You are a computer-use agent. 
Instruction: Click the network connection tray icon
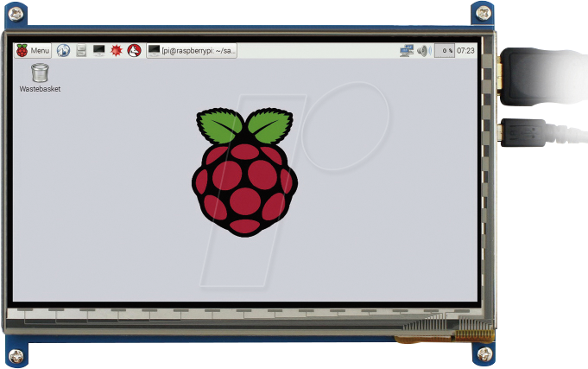(x=407, y=50)
